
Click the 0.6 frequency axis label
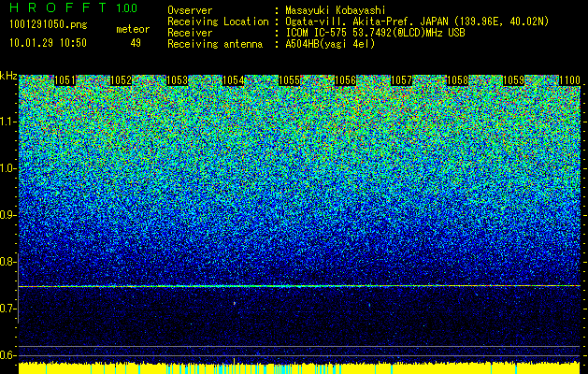point(7,355)
